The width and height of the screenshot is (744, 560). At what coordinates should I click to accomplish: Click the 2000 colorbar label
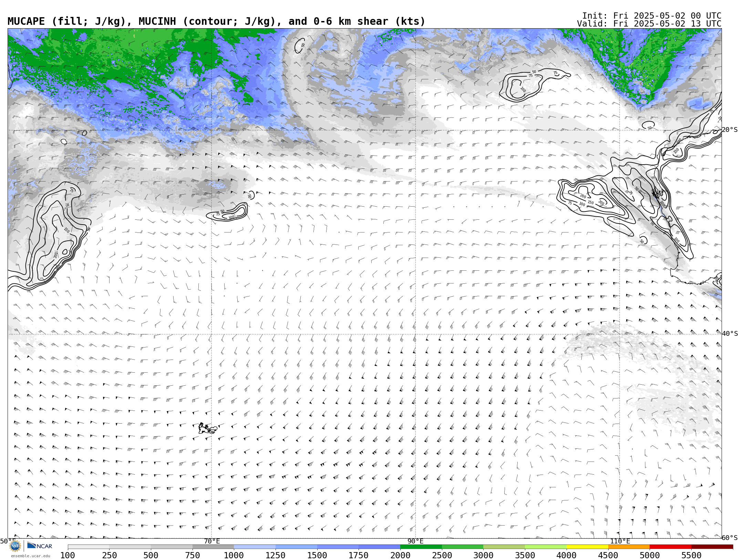(x=400, y=555)
